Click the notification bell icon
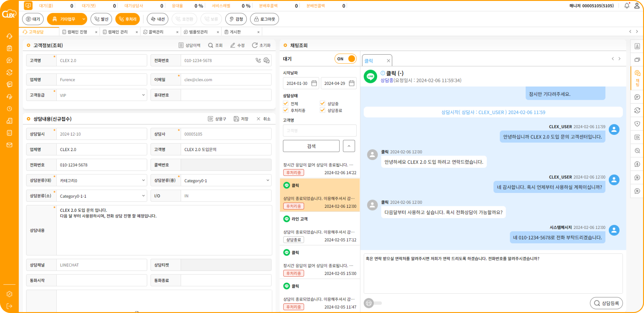The height and width of the screenshot is (313, 644). point(627,6)
